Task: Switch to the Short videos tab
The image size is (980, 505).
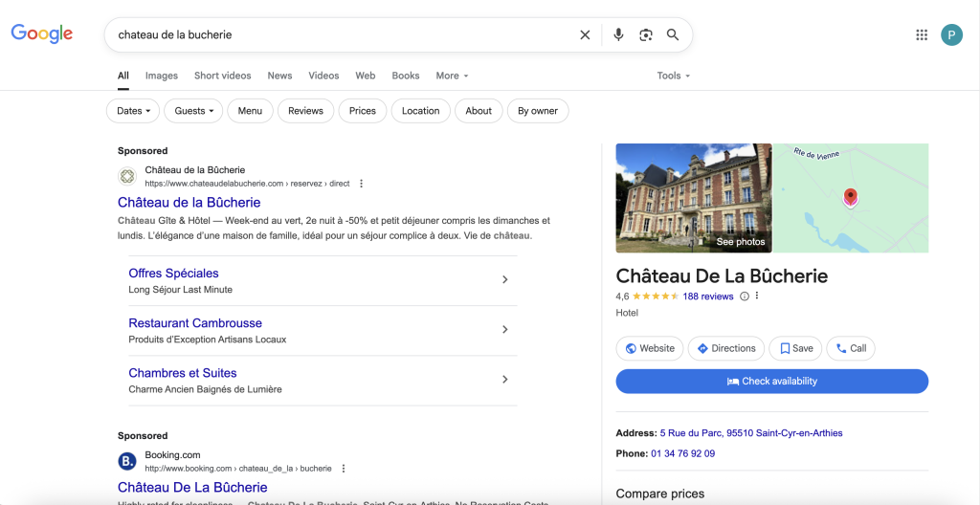Action: coord(222,76)
